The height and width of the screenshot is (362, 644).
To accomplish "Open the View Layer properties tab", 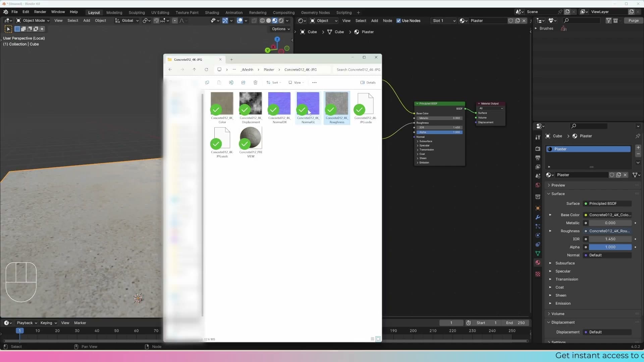I will coord(538,167).
